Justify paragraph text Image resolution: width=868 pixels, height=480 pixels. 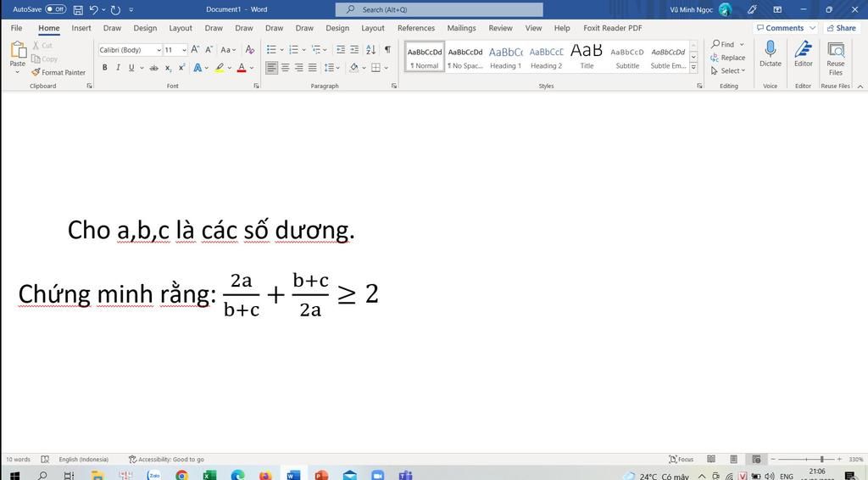point(312,68)
